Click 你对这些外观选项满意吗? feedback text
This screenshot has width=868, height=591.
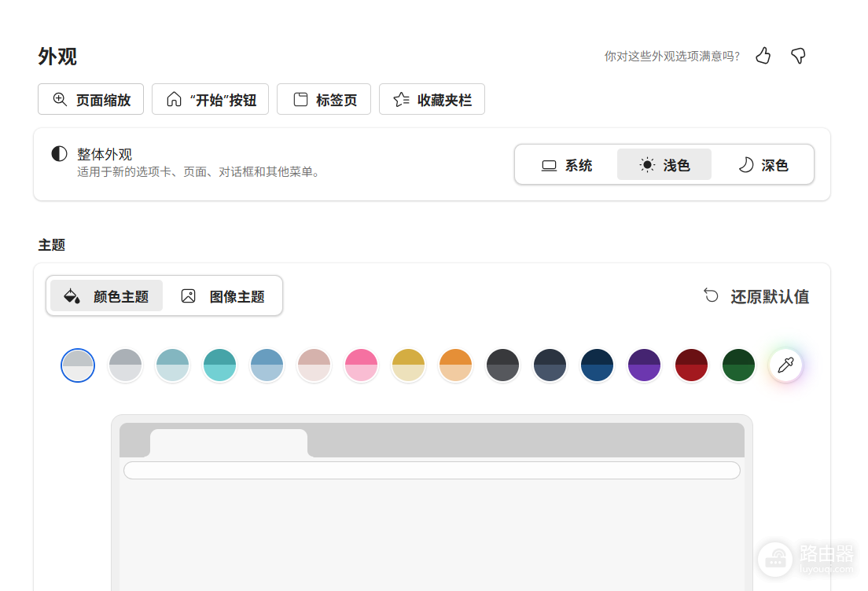click(672, 56)
